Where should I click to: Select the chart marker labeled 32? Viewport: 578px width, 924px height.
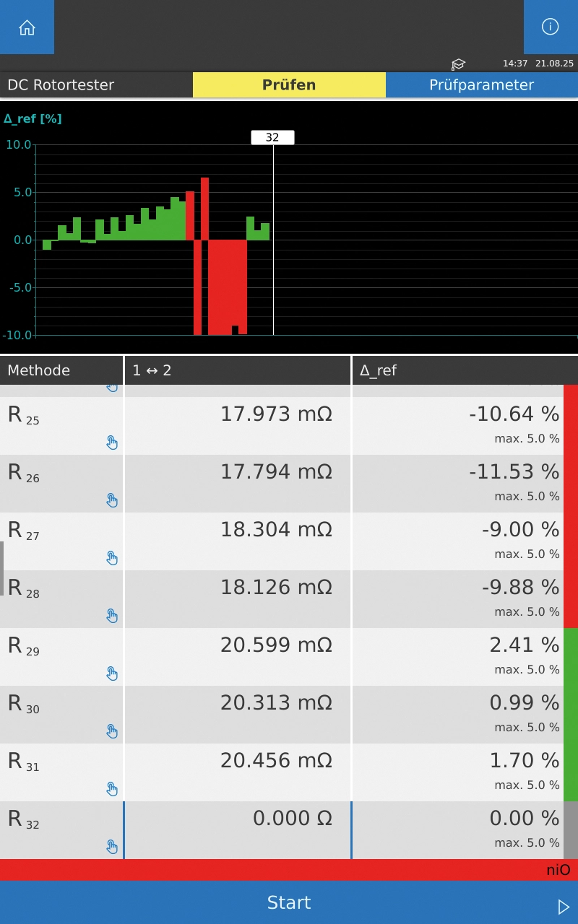272,138
